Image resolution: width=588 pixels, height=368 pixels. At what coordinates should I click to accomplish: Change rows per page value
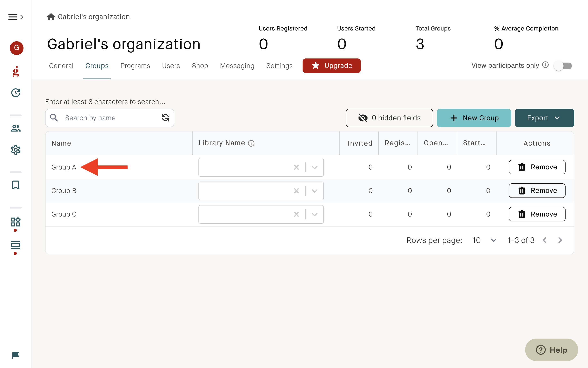click(x=484, y=240)
